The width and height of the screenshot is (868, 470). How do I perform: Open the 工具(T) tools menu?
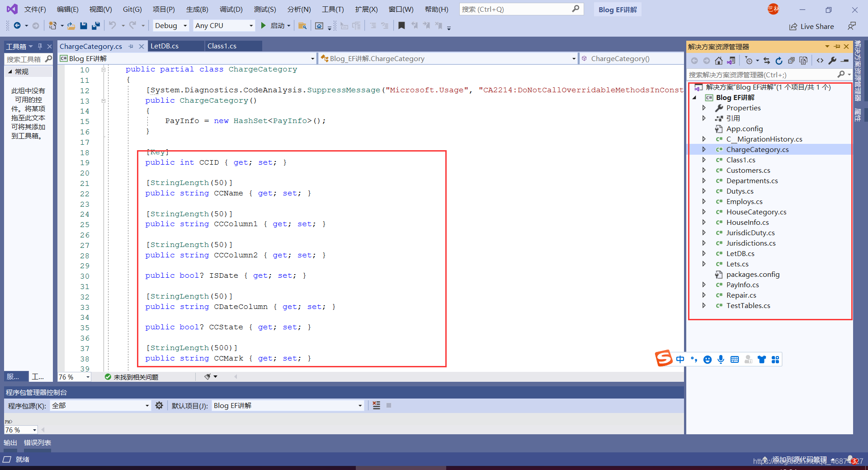(333, 9)
